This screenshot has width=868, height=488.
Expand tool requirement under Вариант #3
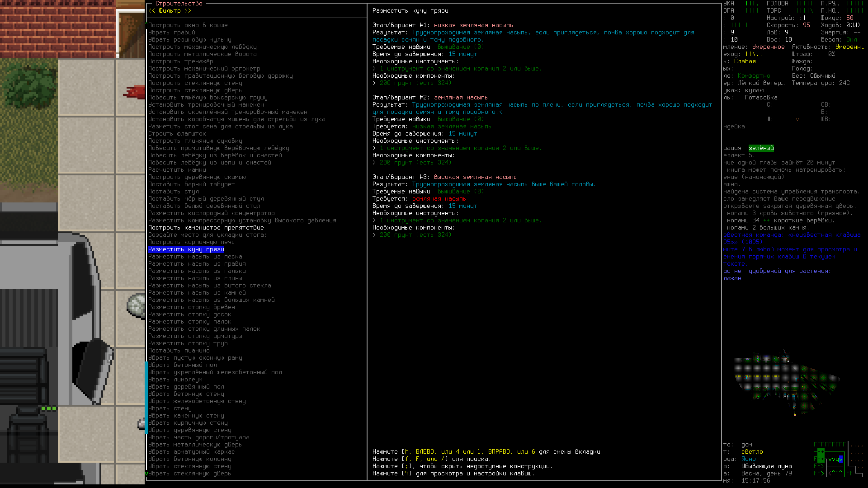tap(460, 221)
